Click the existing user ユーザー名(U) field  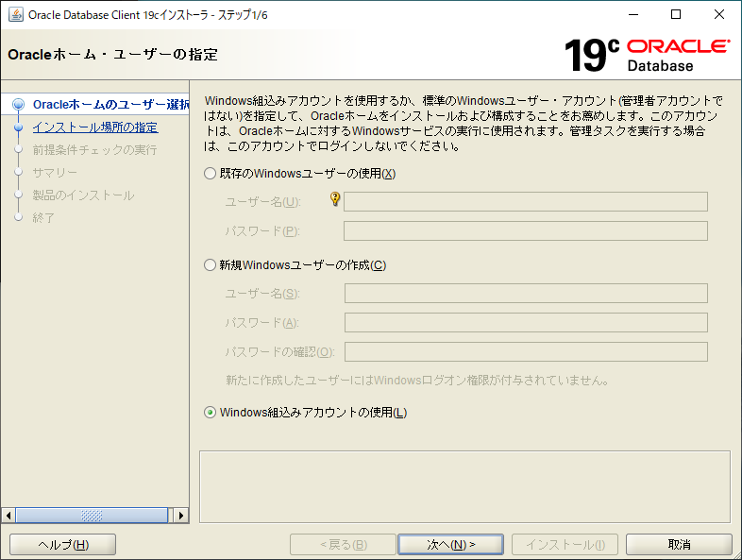(x=526, y=202)
